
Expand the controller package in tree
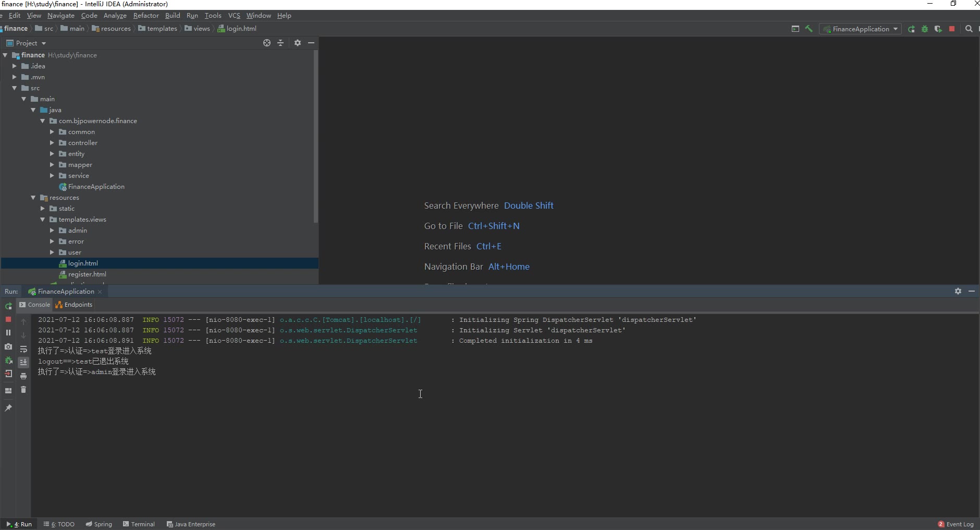coord(52,143)
